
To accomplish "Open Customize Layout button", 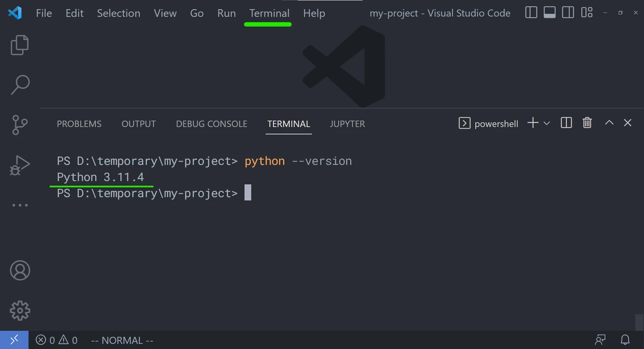I will point(586,13).
